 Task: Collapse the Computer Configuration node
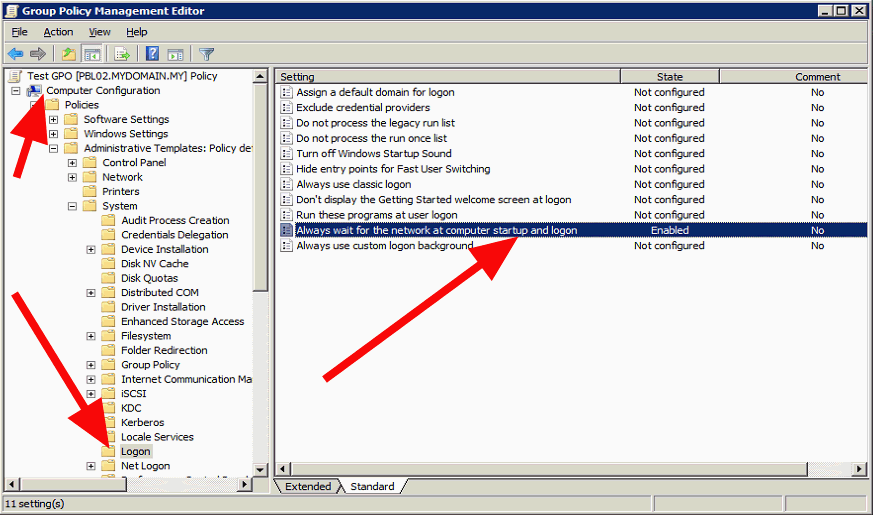click(x=16, y=91)
